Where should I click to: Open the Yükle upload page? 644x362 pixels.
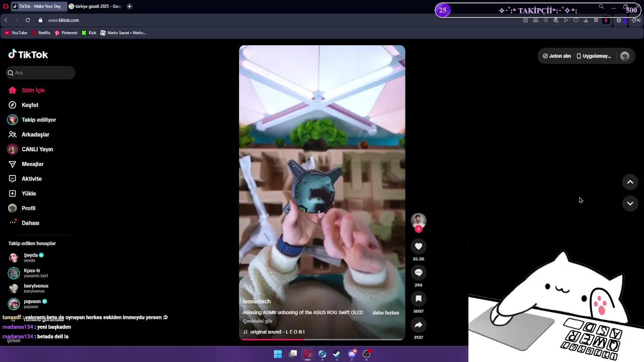23,194
